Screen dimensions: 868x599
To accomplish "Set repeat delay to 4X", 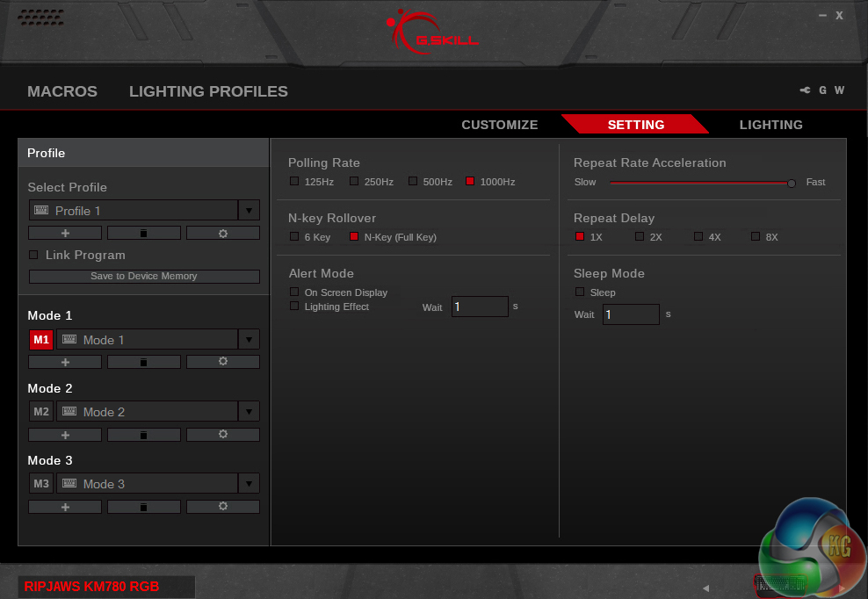I will coord(698,236).
